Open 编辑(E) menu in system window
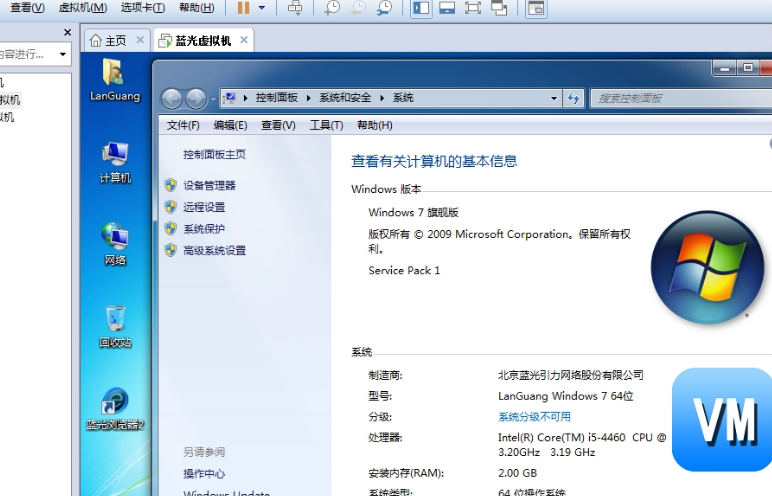 [x=230, y=125]
